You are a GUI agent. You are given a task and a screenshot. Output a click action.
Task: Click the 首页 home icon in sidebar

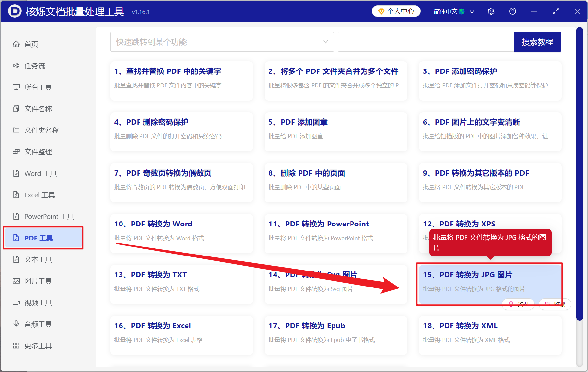click(x=16, y=44)
